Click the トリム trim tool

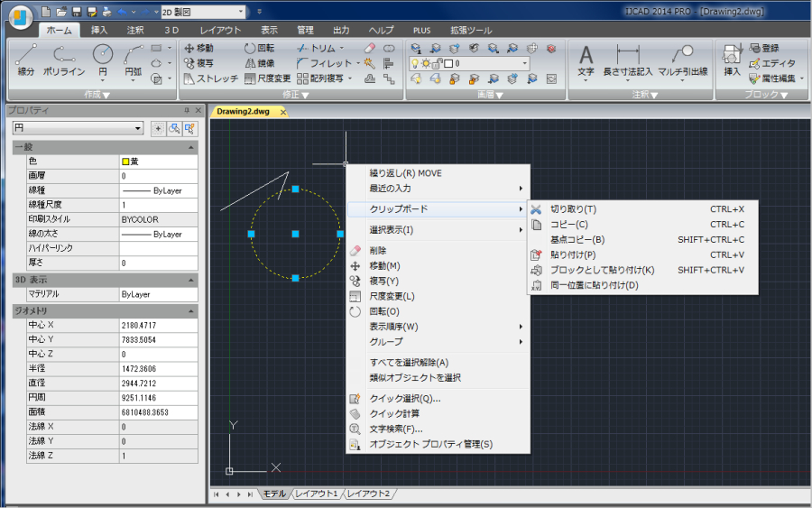pos(317,48)
